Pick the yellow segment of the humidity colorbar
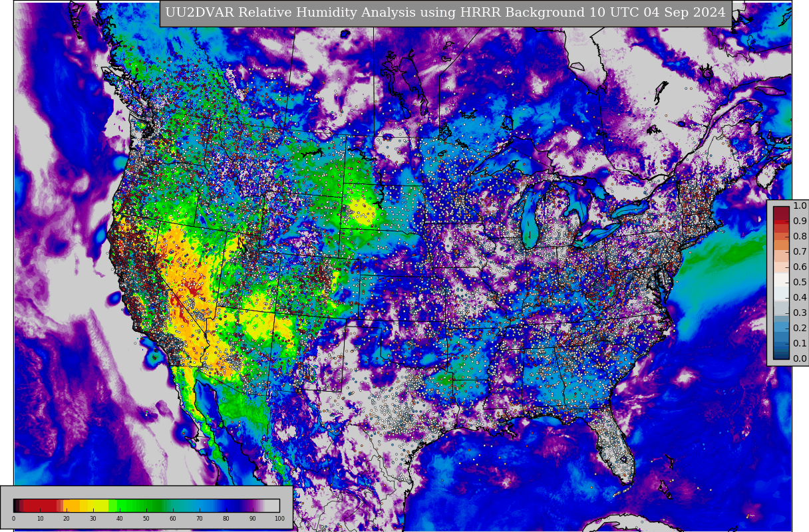Screen dimensions: 809x532 click(96, 505)
